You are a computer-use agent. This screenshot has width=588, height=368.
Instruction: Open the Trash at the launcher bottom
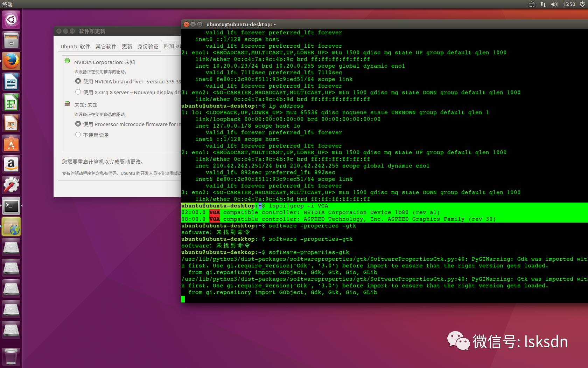coord(11,356)
